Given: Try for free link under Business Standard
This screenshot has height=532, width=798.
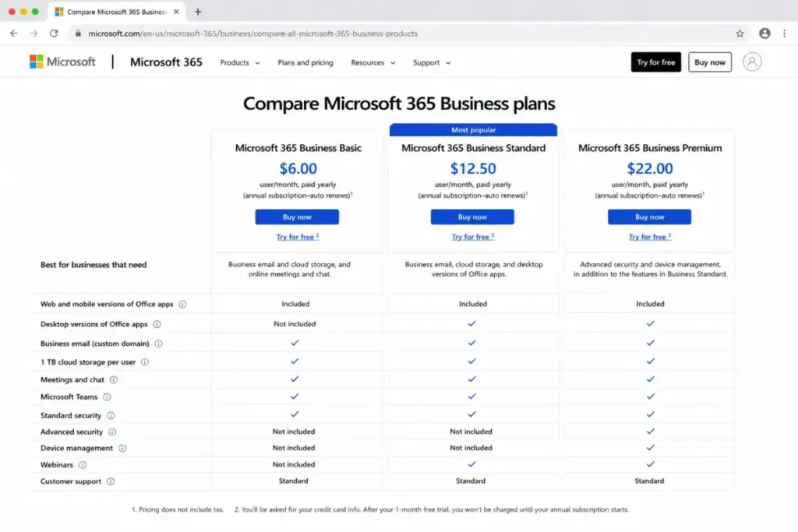Looking at the screenshot, I should point(473,237).
